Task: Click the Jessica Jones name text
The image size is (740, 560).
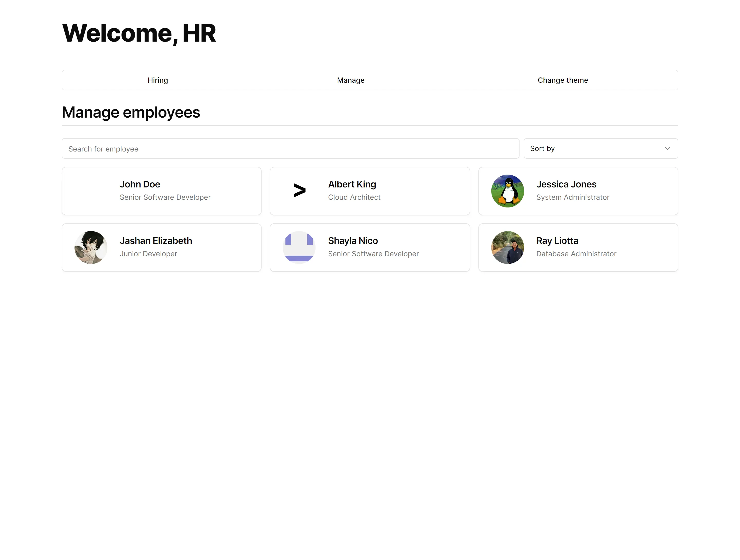Action: point(566,184)
